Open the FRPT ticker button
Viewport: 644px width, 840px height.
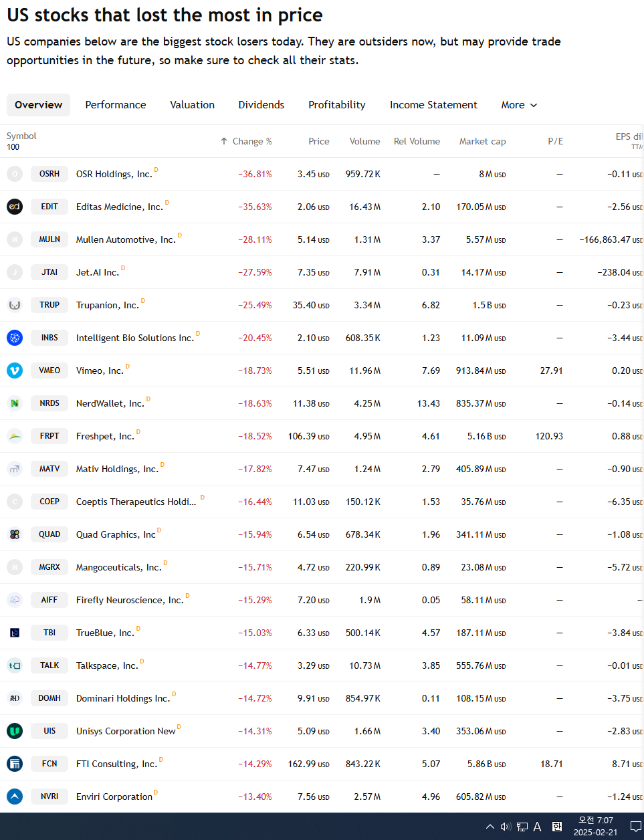(x=49, y=436)
